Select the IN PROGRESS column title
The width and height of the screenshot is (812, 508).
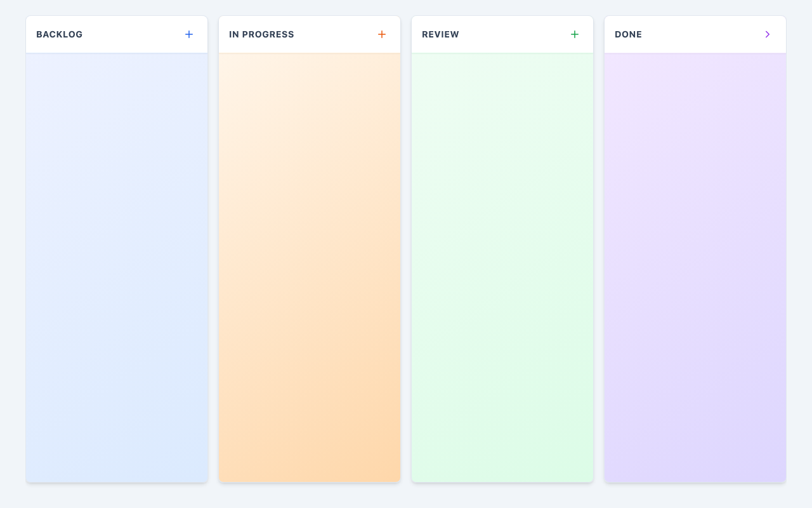(x=261, y=34)
